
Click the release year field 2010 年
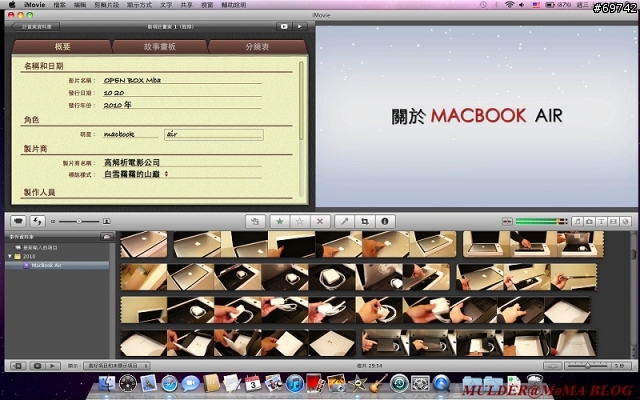point(182,105)
